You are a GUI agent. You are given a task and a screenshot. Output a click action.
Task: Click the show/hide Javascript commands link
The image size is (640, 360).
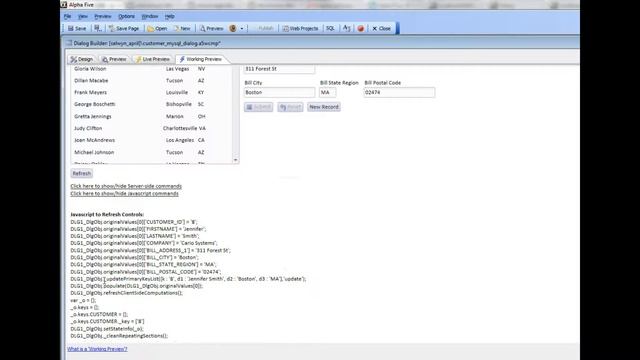pyautogui.click(x=124, y=193)
